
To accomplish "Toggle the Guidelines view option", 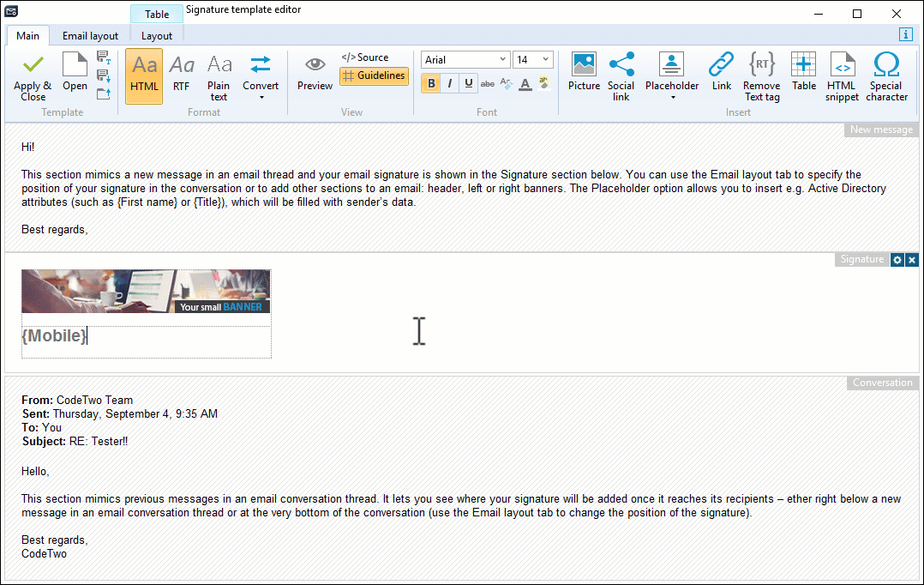I will coord(375,75).
